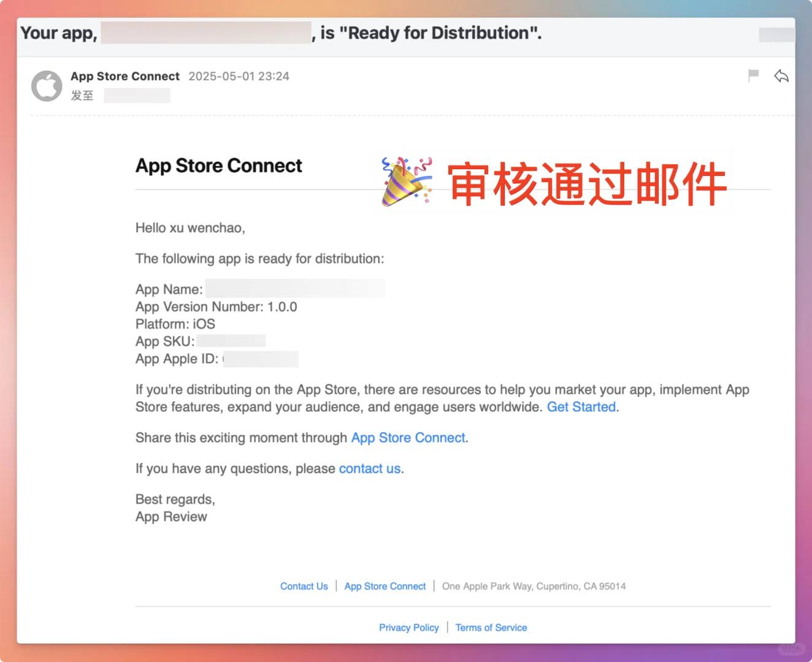View the Privacy Policy
Viewport: 812px width, 662px height.
coord(408,627)
